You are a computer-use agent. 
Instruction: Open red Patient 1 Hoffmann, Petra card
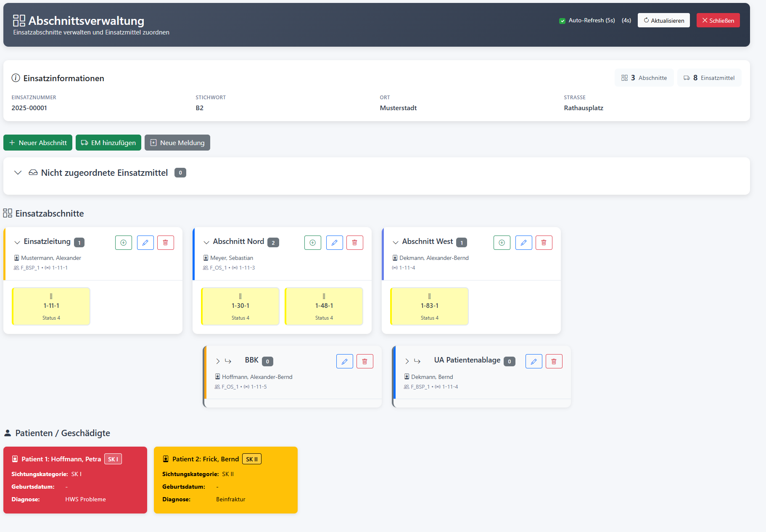(x=75, y=480)
